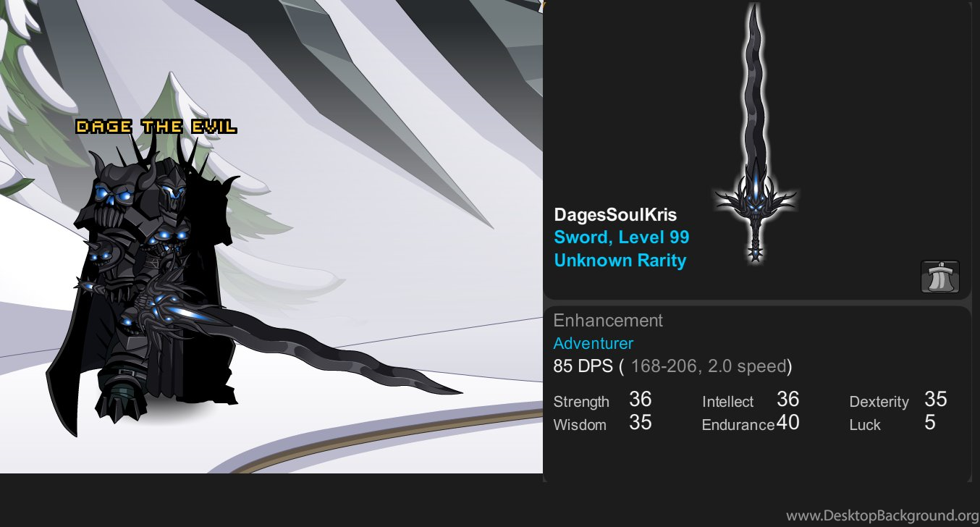This screenshot has height=527, width=980.
Task: Click the Intellect stat value 36
Action: click(787, 400)
